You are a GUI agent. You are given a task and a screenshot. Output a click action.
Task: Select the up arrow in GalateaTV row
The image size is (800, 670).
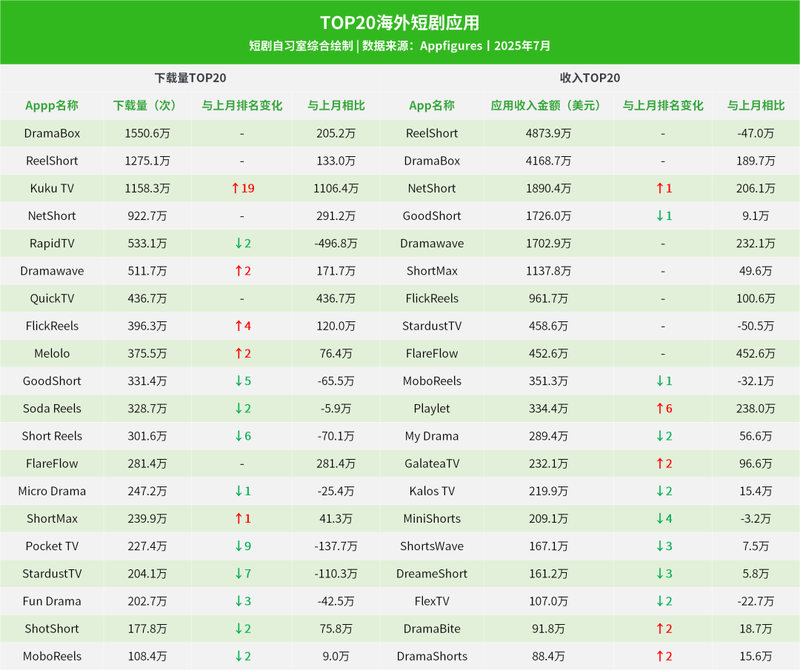[x=657, y=463]
